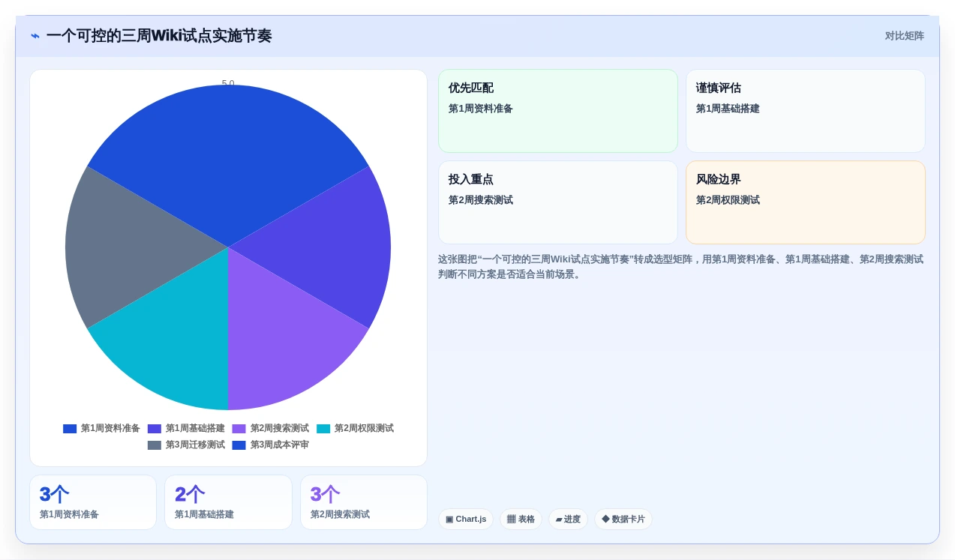Click 第2周权限测试 text in 风险边界 card
Viewport: 955px width, 560px height.
pos(728,200)
